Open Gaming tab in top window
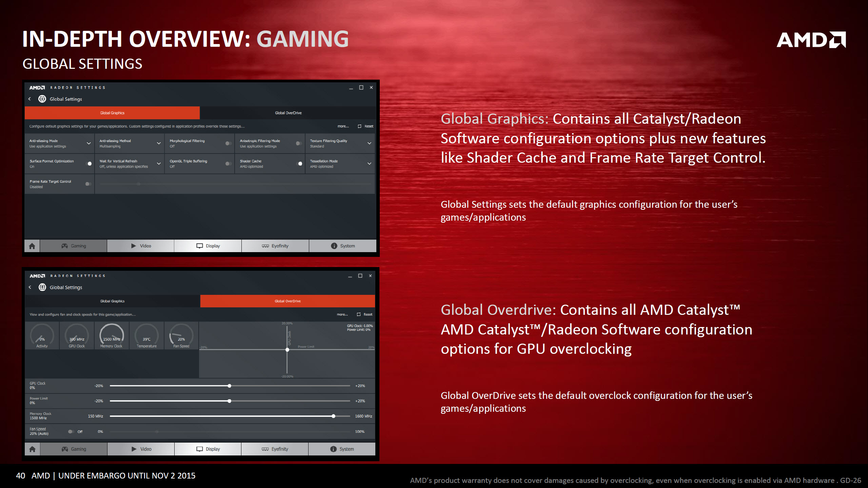The image size is (868, 488). point(74,246)
